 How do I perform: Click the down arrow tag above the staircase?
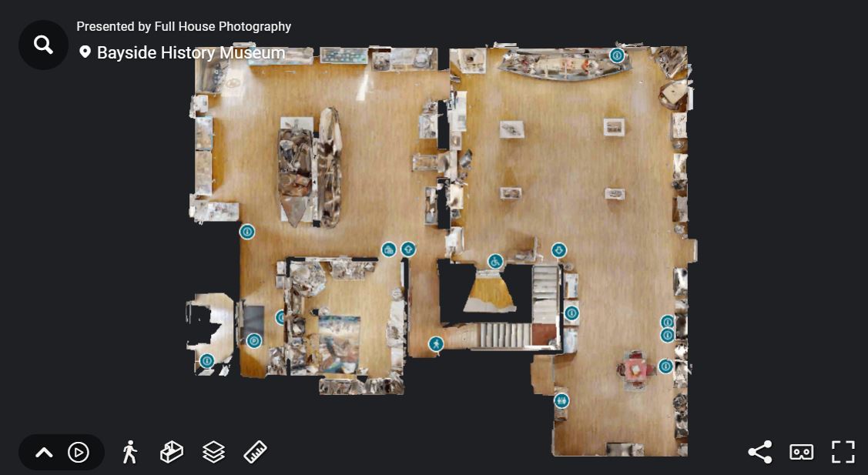[x=559, y=250]
